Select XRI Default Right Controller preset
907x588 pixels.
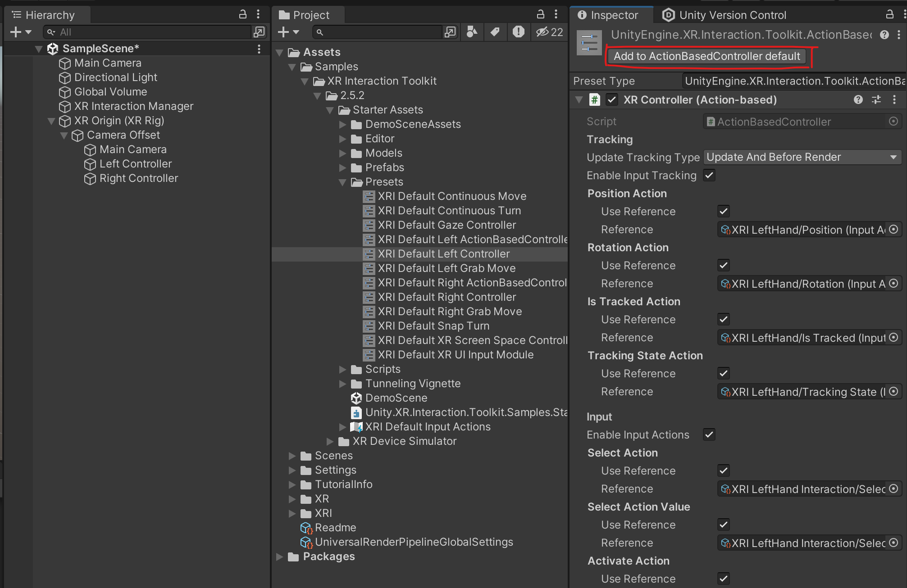(447, 297)
